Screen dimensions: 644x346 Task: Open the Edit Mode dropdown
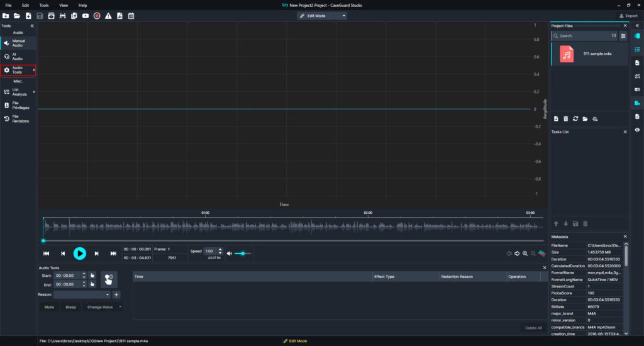(323, 16)
